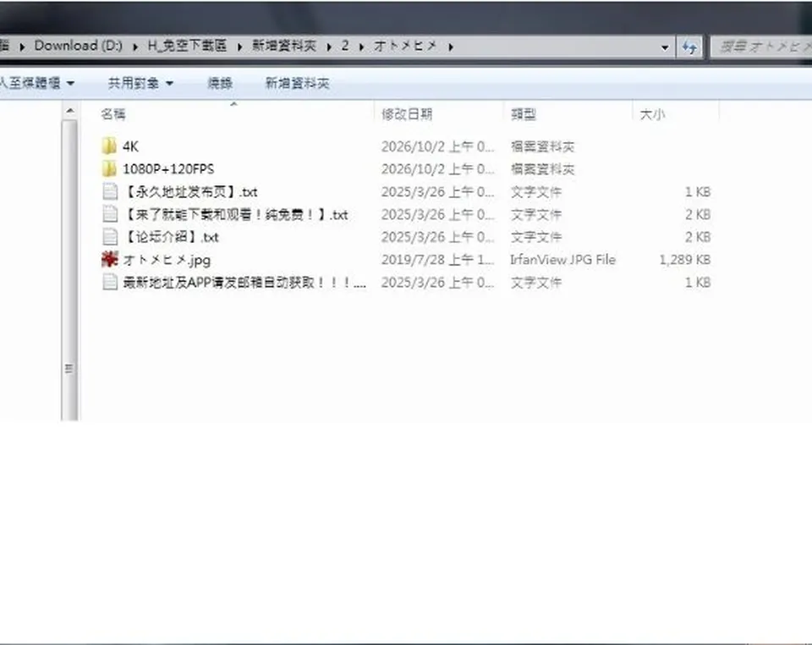Image resolution: width=812 pixels, height=645 pixels.
Task: Open the 4K folder icon
Action: [x=109, y=146]
